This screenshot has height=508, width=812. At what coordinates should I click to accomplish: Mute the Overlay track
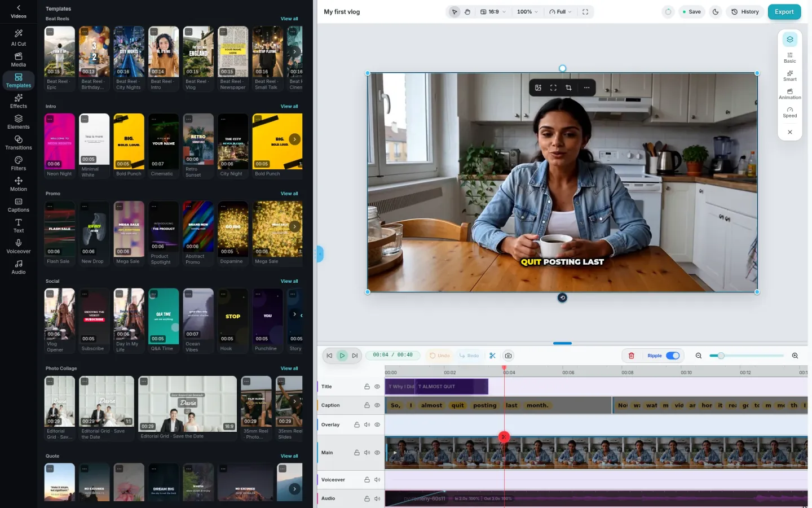click(x=367, y=424)
